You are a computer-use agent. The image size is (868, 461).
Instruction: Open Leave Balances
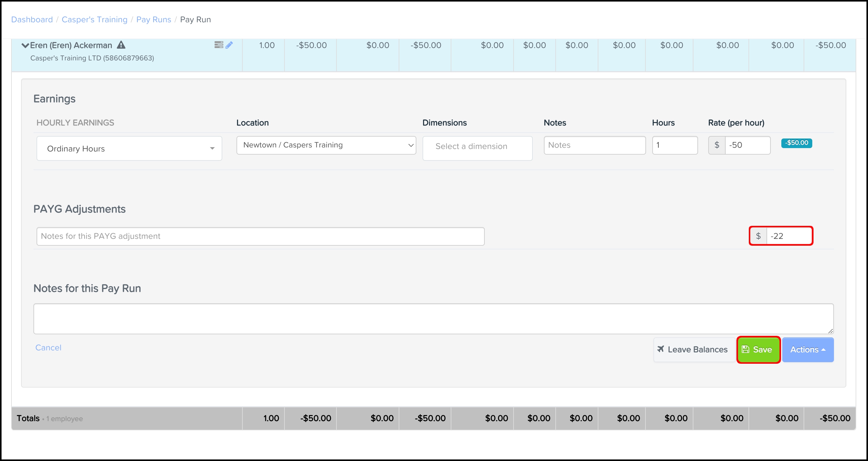(x=694, y=350)
